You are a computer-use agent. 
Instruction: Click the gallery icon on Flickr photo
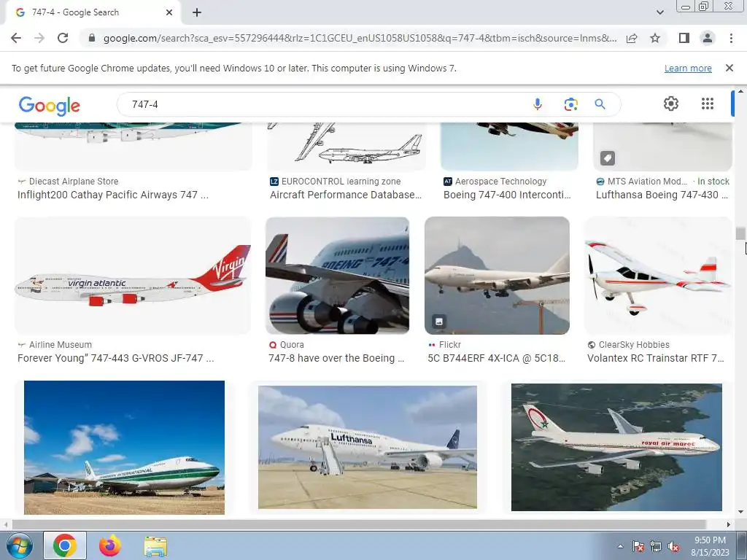coord(439,322)
